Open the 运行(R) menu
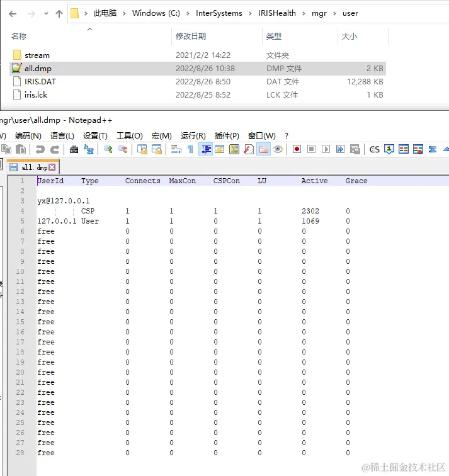The width and height of the screenshot is (449, 476). [x=193, y=136]
